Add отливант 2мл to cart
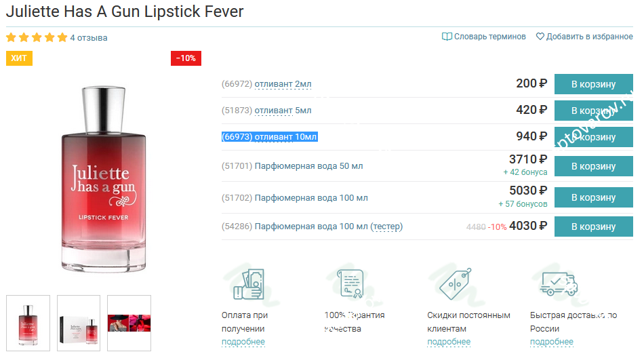The width and height of the screenshot is (644, 354). (593, 84)
